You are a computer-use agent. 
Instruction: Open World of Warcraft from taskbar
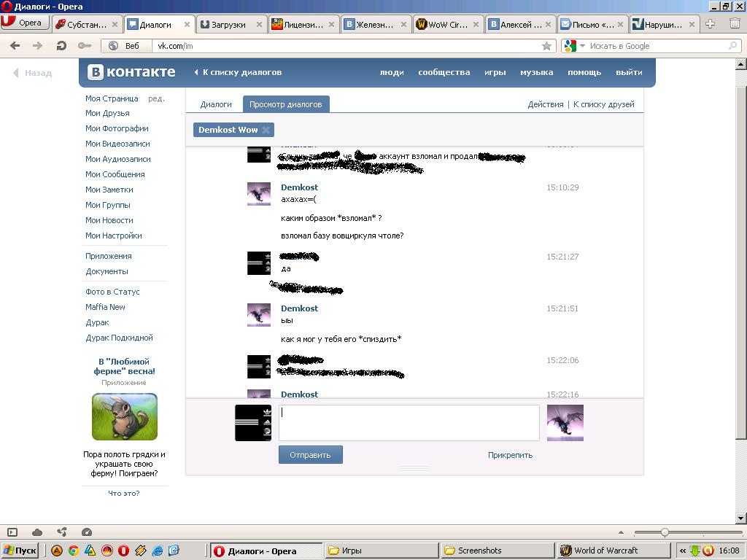click(605, 551)
